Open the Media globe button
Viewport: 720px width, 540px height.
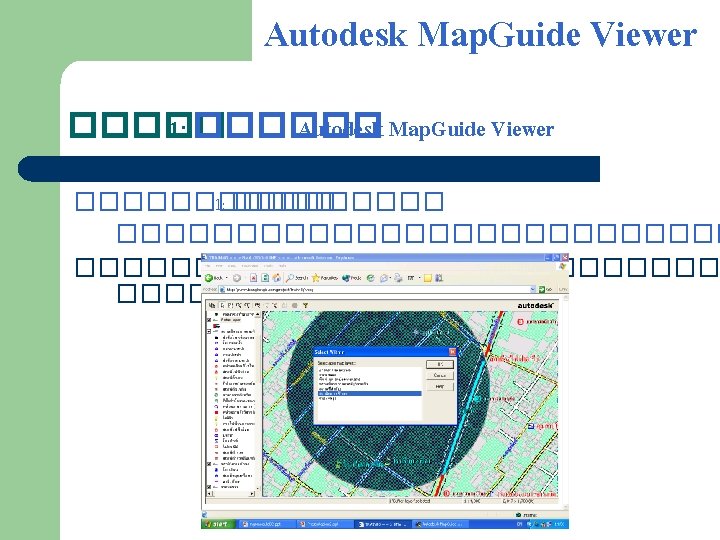coord(352,278)
